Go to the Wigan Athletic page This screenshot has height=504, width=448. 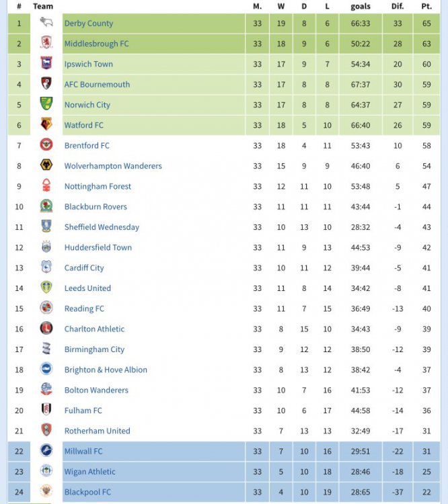tap(89, 472)
